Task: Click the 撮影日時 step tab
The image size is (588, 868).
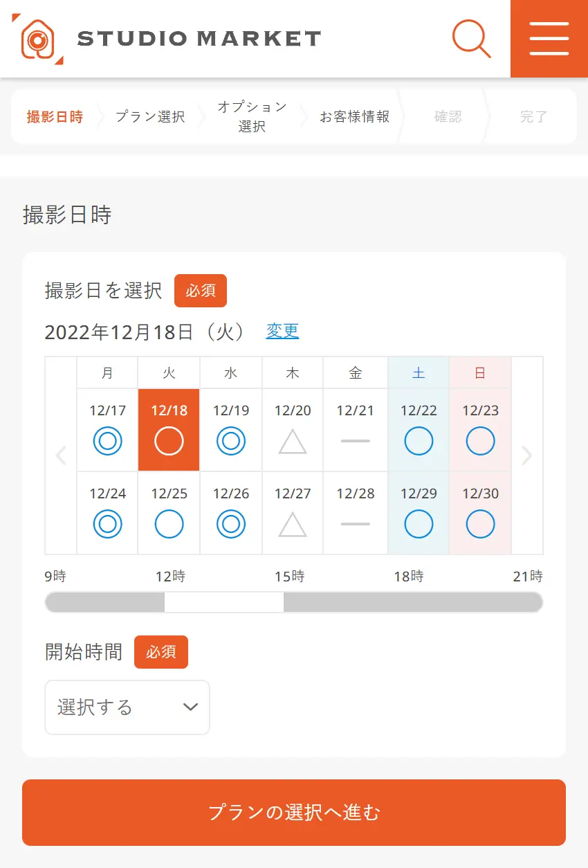Action: pos(55,116)
